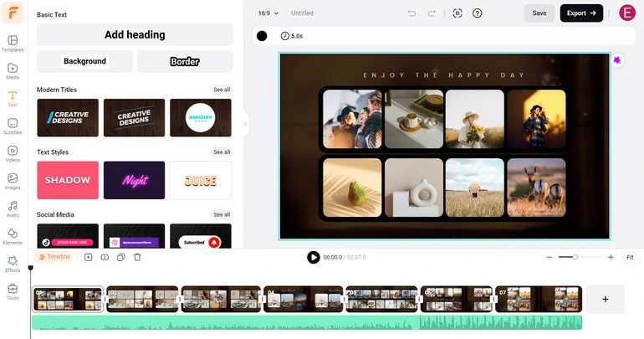Toggle the Timeline view button
This screenshot has height=339, width=644.
pos(54,257)
